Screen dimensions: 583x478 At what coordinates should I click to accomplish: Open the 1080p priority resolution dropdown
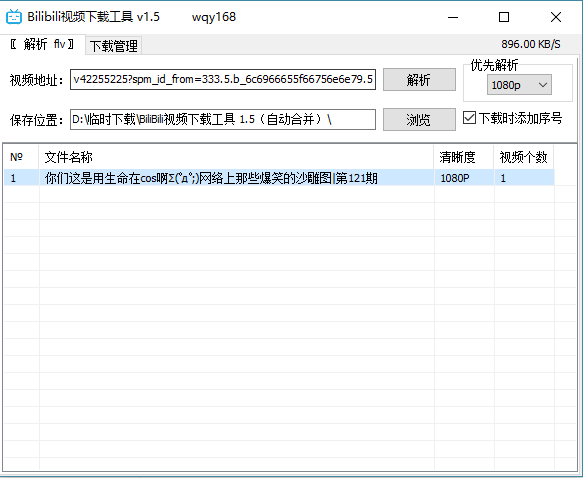click(519, 85)
